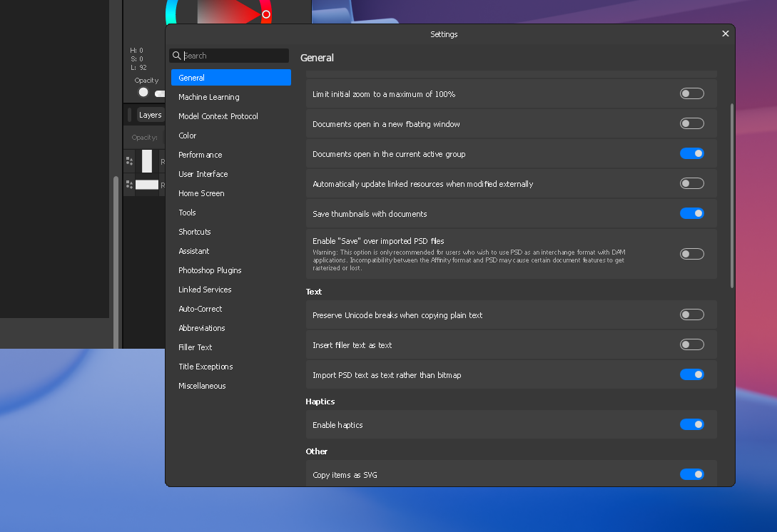
Task: Select the top layer thumbnail in Layers
Action: point(147,161)
